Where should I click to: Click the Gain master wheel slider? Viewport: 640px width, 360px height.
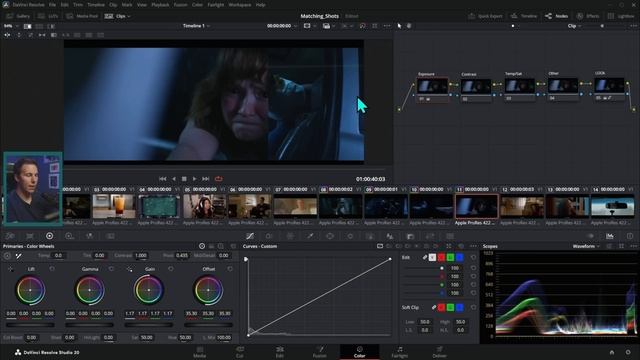pos(149,325)
